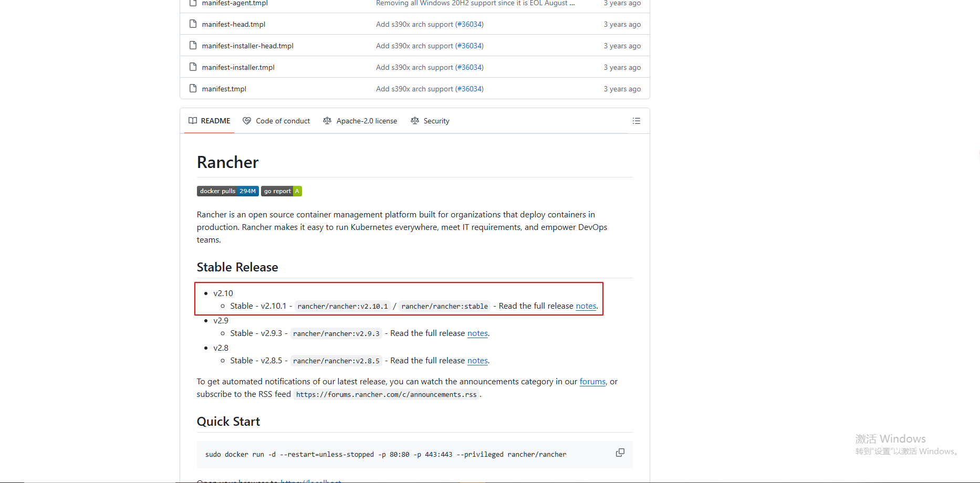Open the v2.10.1 release notes link

tap(586, 306)
